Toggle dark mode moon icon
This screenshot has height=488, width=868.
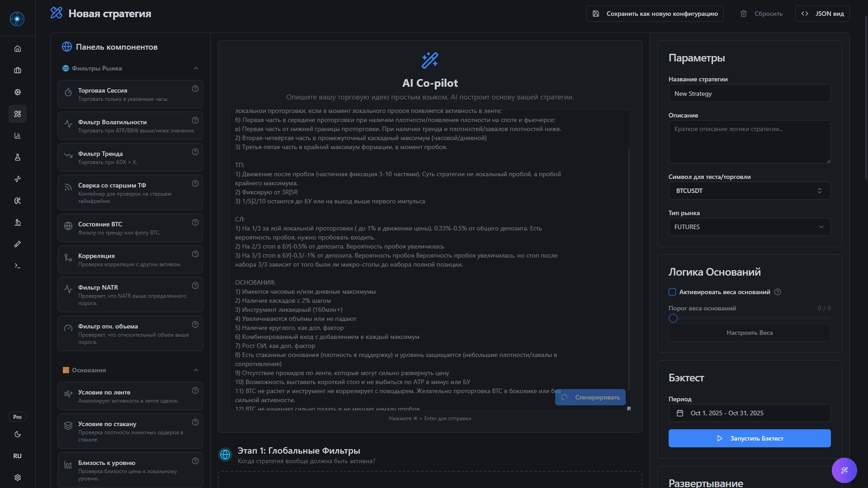[18, 434]
